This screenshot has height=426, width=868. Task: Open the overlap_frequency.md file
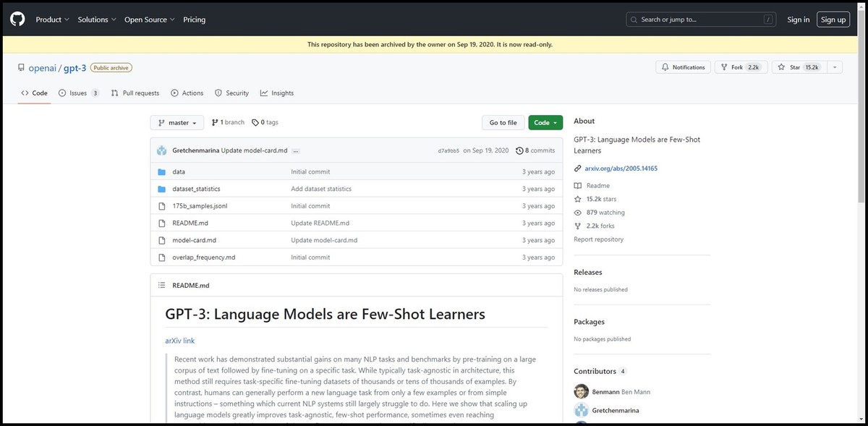click(203, 257)
